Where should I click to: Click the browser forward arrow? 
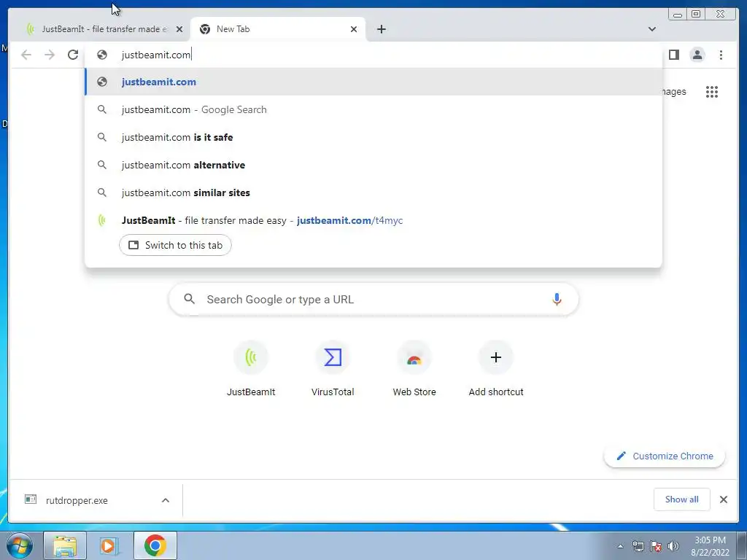coord(50,55)
